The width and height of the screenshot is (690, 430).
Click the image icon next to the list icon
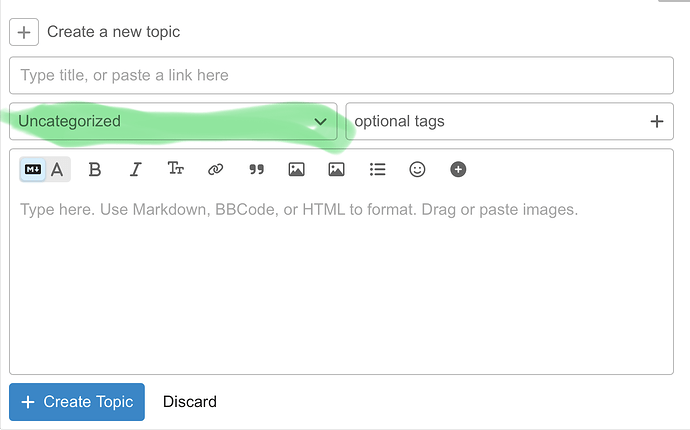click(x=336, y=170)
